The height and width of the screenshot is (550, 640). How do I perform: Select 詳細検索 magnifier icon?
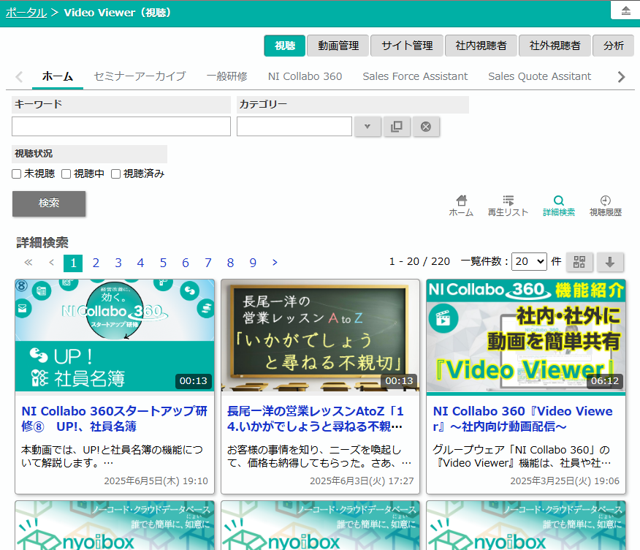click(559, 205)
